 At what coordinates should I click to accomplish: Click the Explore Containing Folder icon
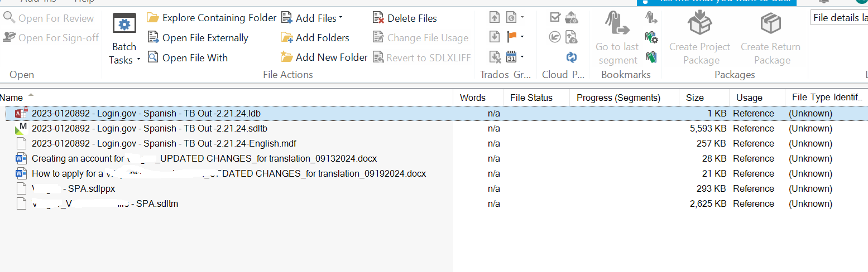pyautogui.click(x=153, y=18)
